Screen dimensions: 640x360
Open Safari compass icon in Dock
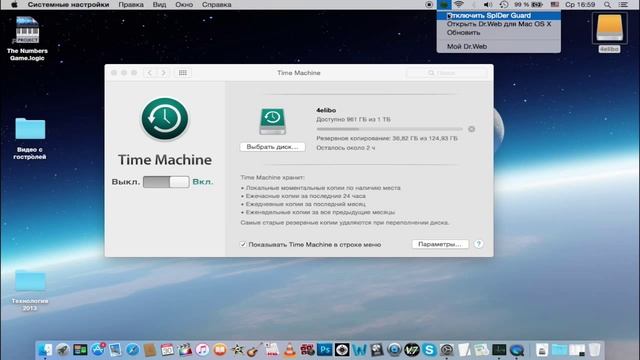[x=132, y=350]
